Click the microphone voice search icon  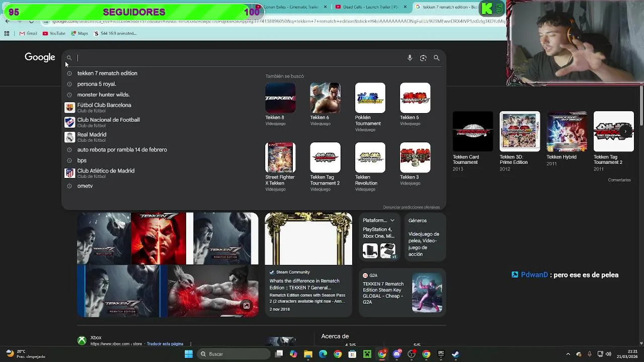coord(410,58)
